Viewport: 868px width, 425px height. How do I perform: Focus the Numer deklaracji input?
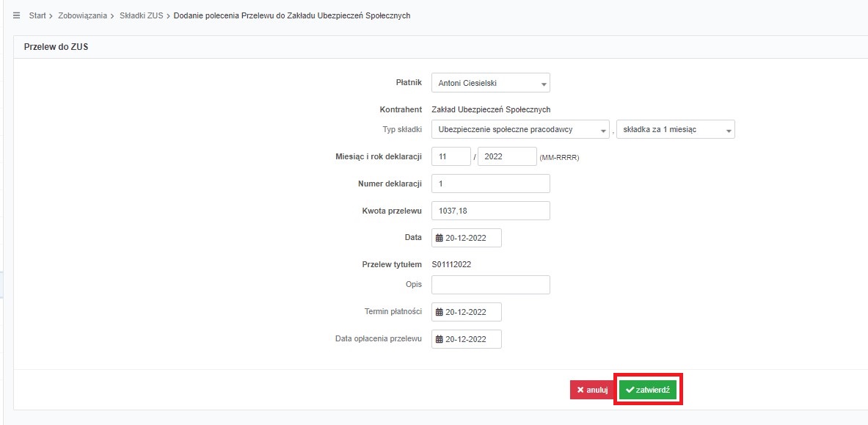491,184
